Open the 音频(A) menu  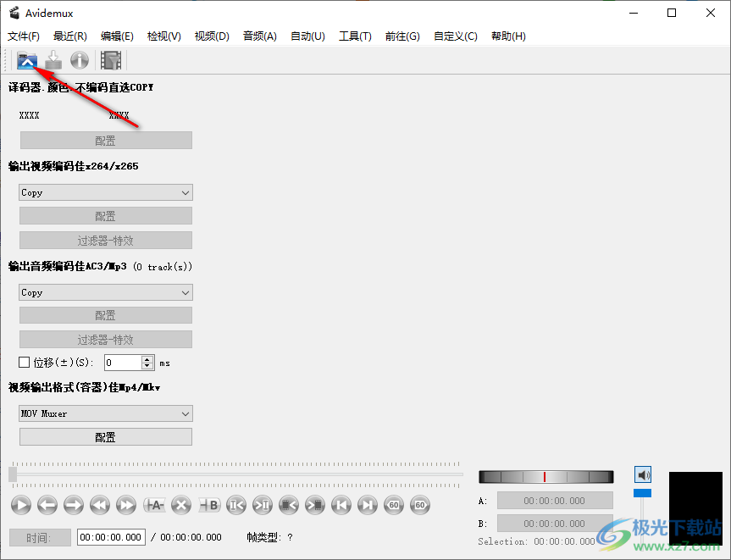click(260, 36)
